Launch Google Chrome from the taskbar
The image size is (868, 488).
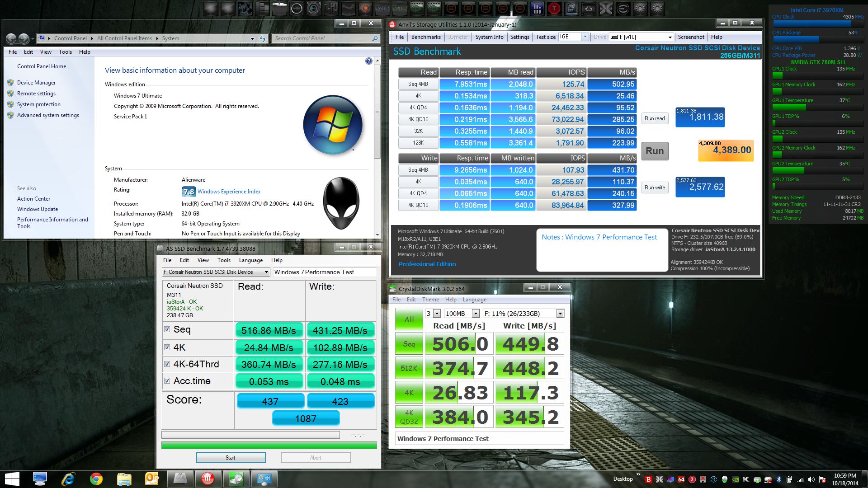(x=96, y=479)
